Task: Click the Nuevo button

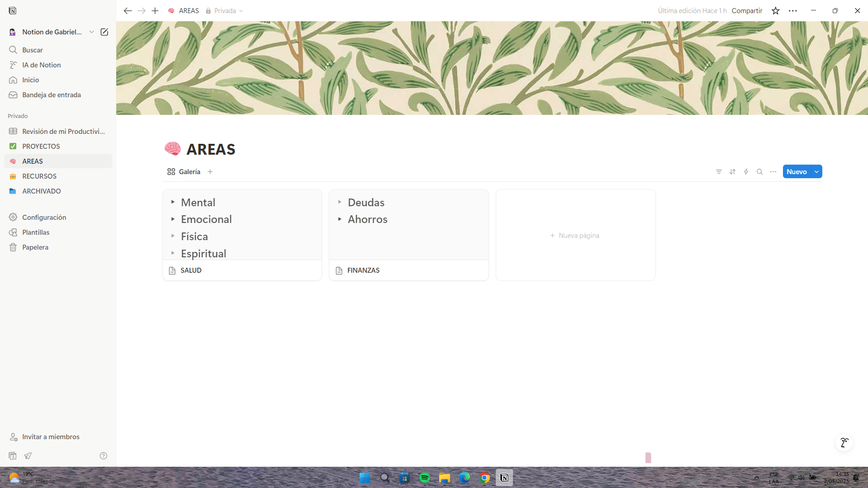Action: point(796,172)
